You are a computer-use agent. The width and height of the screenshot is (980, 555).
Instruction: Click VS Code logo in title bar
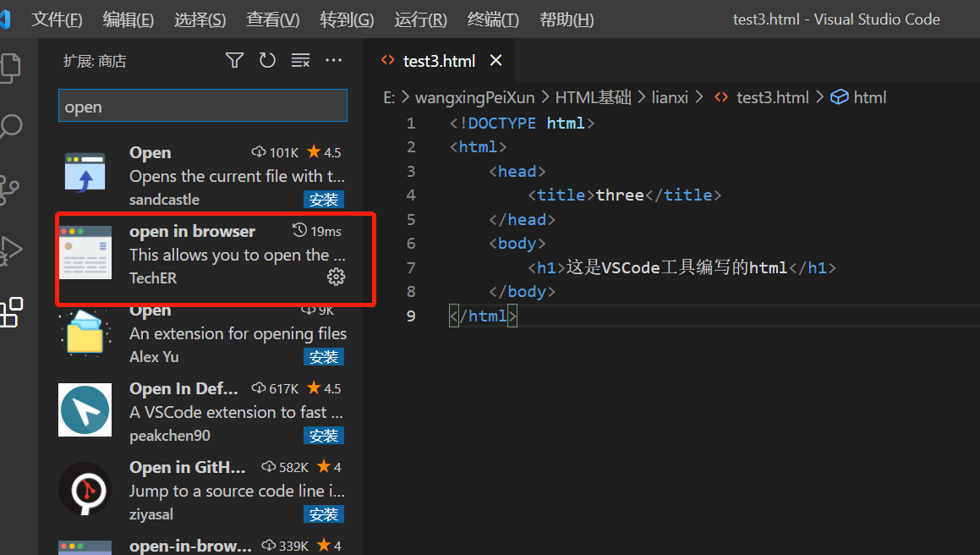(6, 19)
